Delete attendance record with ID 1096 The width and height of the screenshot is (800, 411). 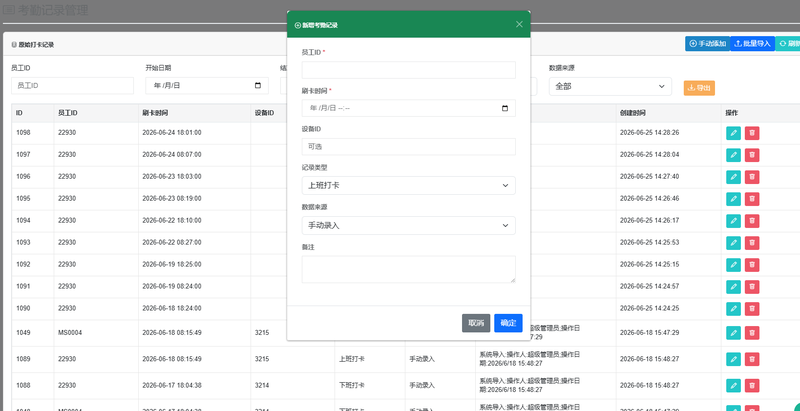(x=752, y=177)
